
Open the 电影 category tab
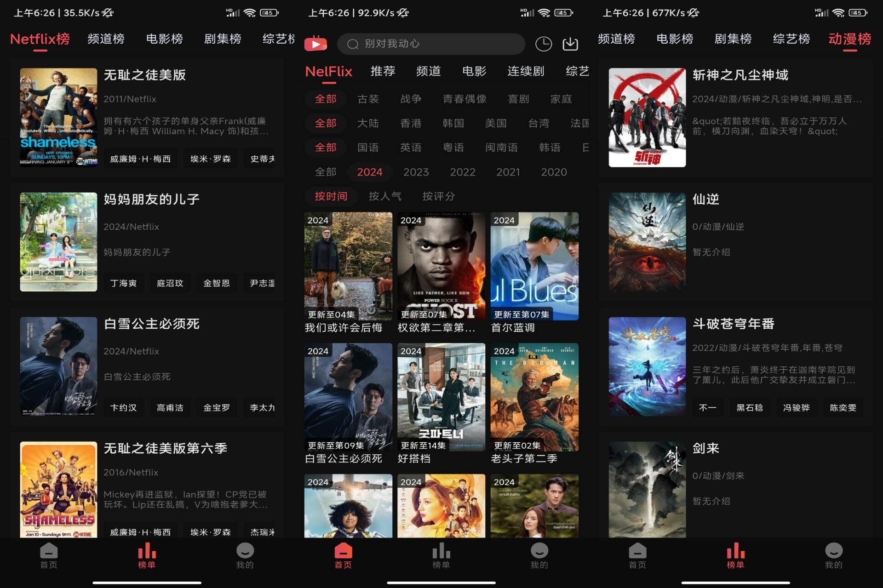tap(474, 71)
